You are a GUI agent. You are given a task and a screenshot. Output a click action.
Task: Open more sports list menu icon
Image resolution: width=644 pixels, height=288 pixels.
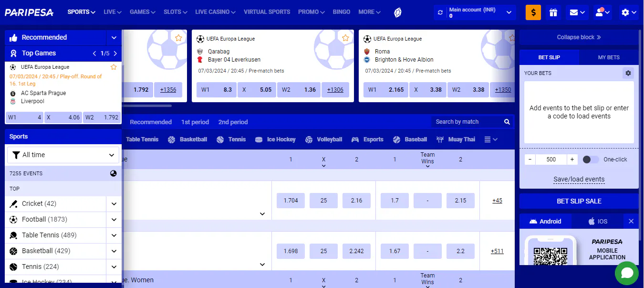[491, 139]
